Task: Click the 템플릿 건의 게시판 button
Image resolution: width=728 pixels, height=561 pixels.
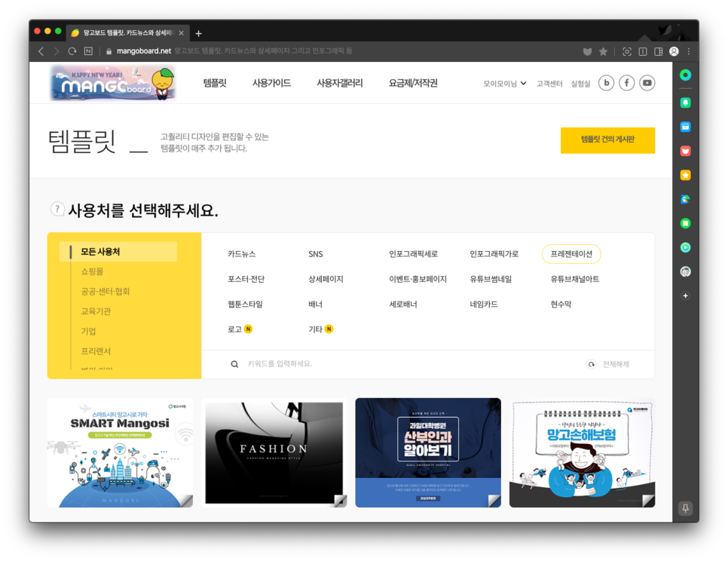Action: coord(607,140)
